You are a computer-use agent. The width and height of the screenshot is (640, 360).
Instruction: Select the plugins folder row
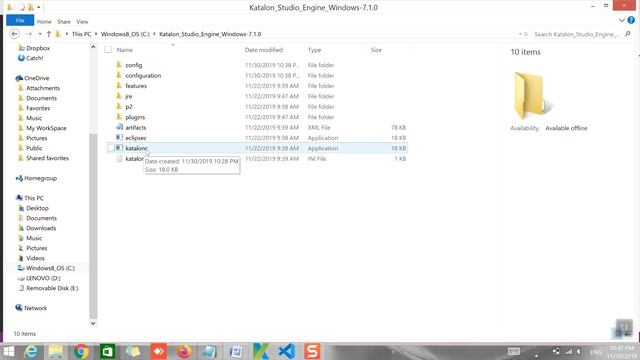[257, 117]
